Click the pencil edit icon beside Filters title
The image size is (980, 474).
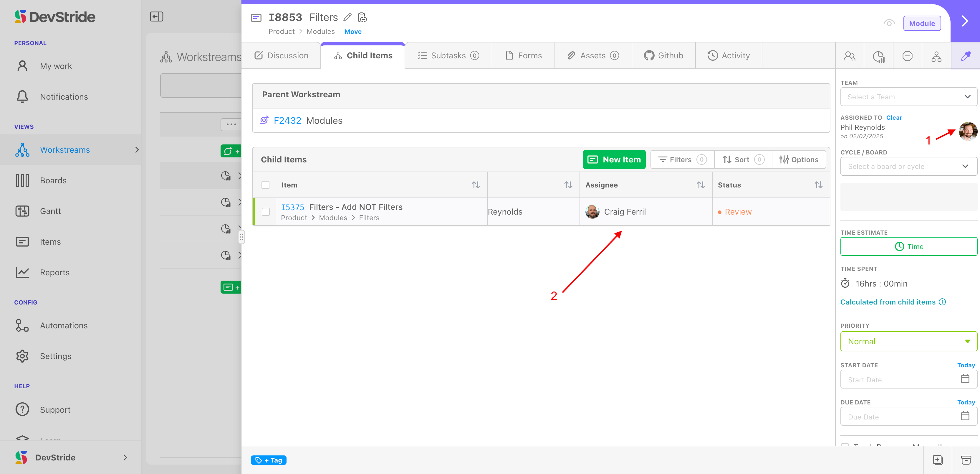tap(347, 17)
